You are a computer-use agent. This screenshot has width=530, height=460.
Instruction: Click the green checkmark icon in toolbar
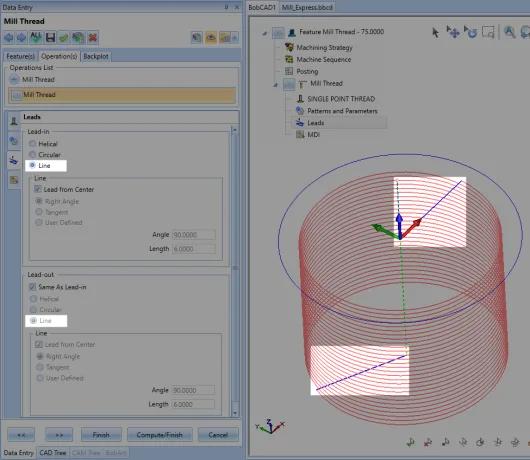64,37
